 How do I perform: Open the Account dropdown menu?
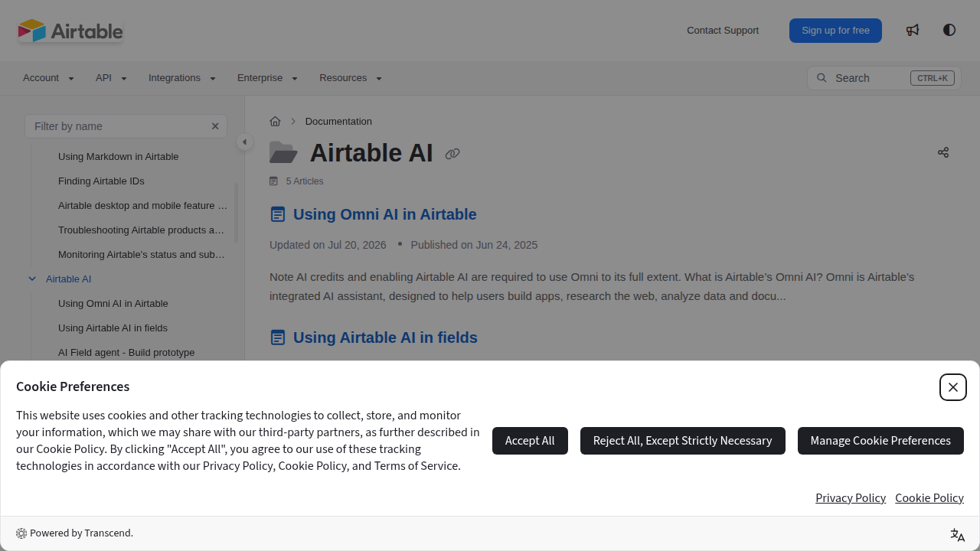(x=48, y=78)
